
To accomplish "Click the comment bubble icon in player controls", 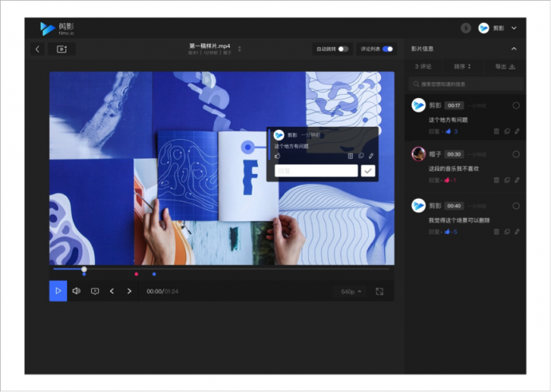I will (x=95, y=291).
